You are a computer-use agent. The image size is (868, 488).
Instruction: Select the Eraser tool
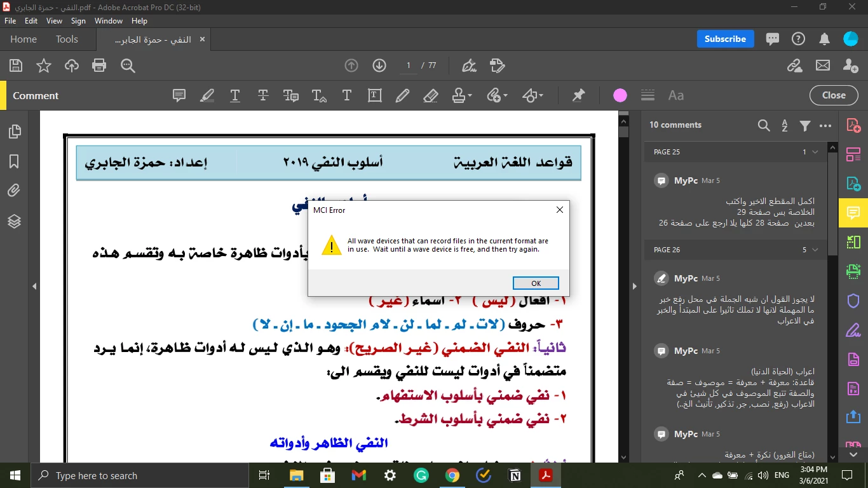430,95
